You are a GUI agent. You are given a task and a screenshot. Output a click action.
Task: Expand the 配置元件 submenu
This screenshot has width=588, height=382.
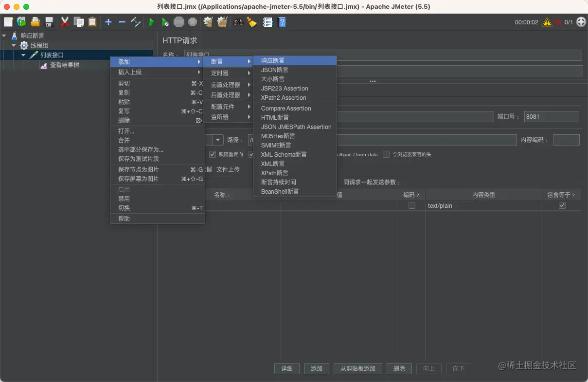coord(229,107)
